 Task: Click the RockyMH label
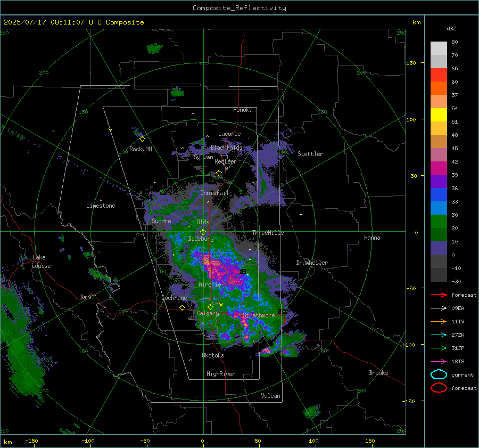(x=141, y=149)
